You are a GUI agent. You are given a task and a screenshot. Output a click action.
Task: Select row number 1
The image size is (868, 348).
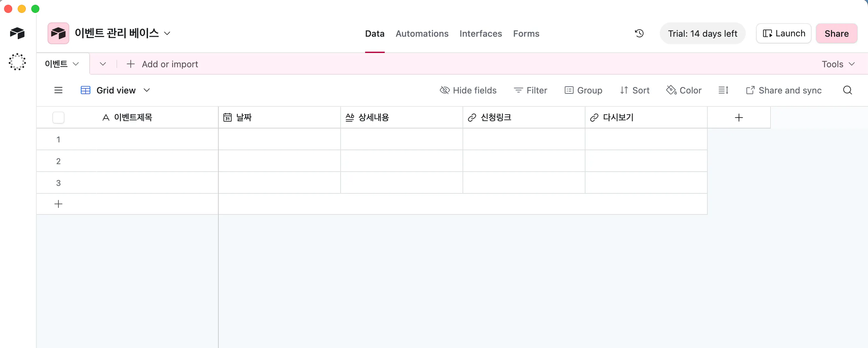coord(58,139)
